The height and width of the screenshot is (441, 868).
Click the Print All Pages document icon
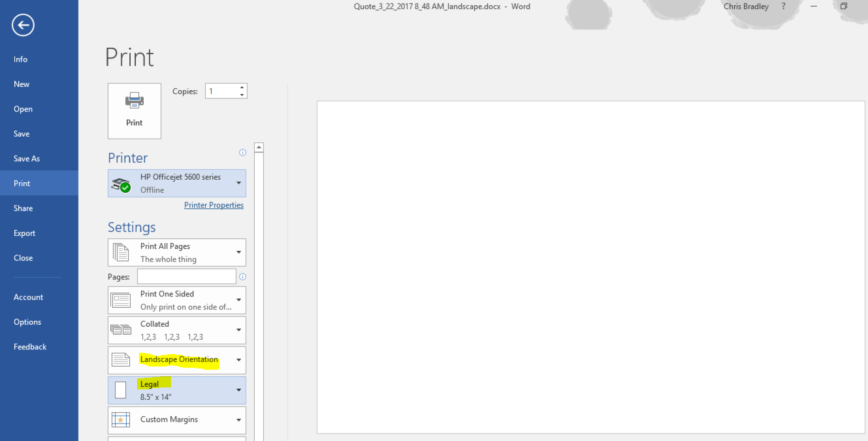click(x=121, y=252)
